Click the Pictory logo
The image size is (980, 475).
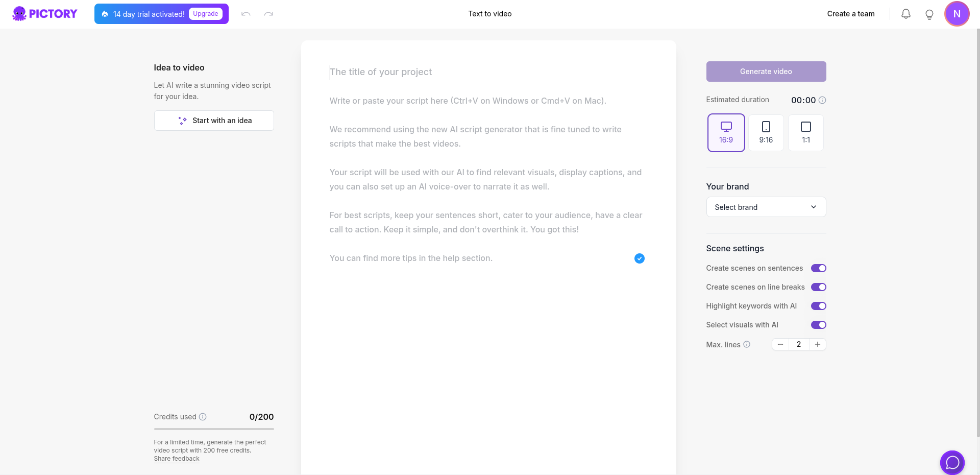45,14
